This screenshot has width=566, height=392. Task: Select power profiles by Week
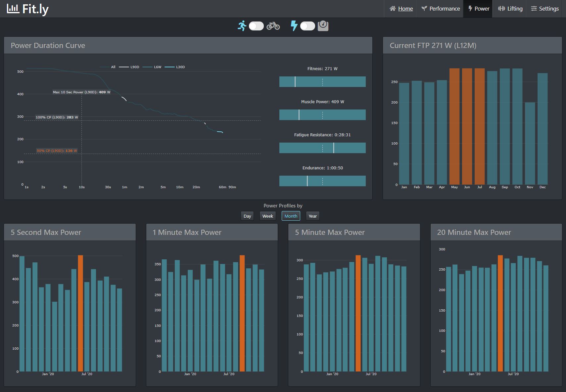[268, 216]
